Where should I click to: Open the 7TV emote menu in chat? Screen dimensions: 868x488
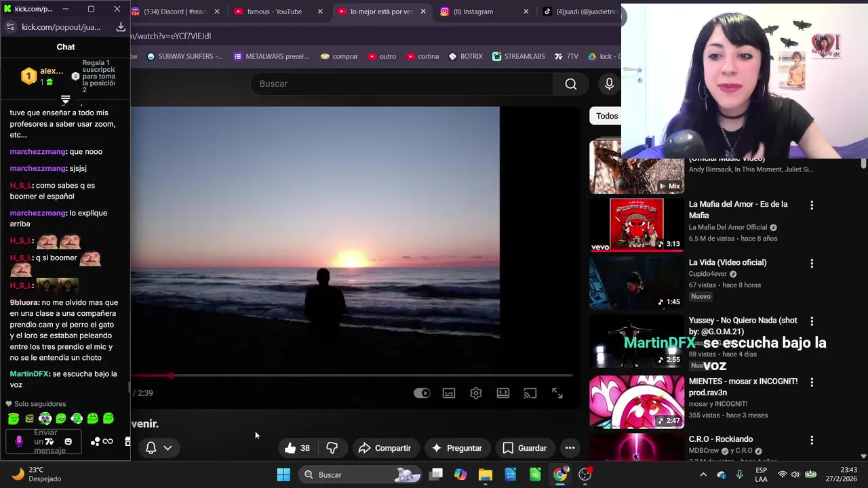coord(49,441)
